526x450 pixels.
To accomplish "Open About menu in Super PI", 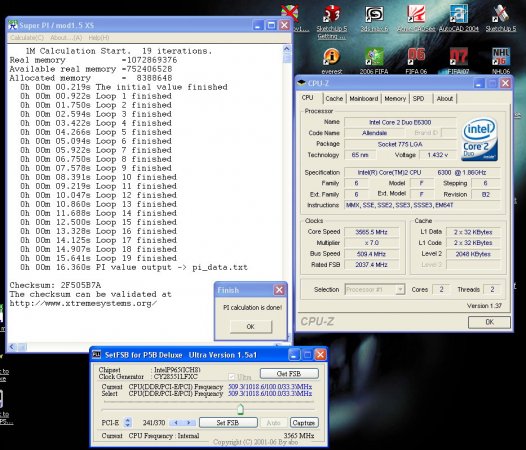I will (x=66, y=38).
